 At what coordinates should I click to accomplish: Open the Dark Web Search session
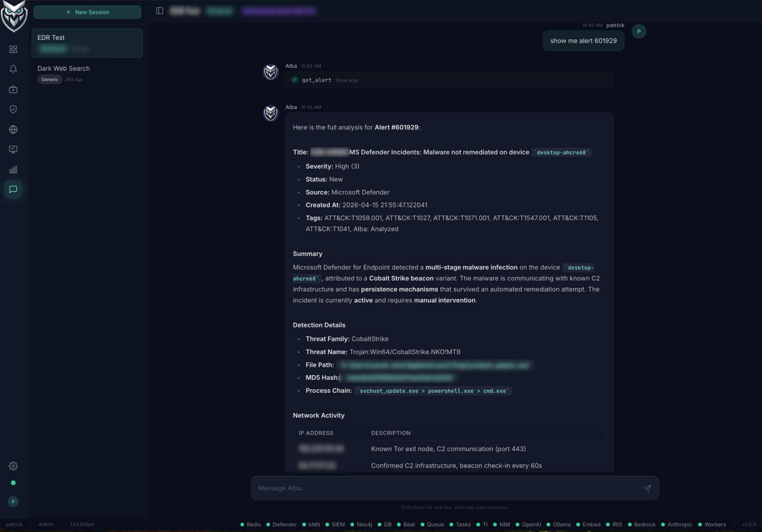tap(87, 74)
